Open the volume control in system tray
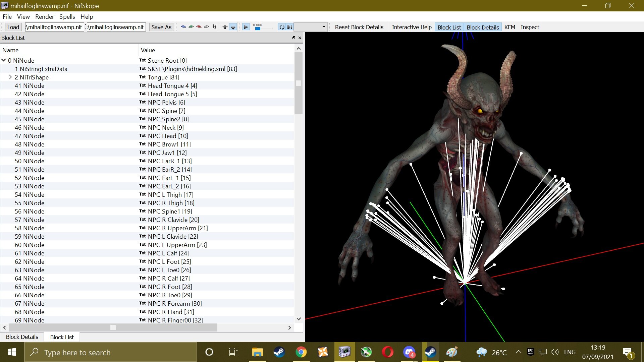The image size is (644, 362). pos(555,352)
